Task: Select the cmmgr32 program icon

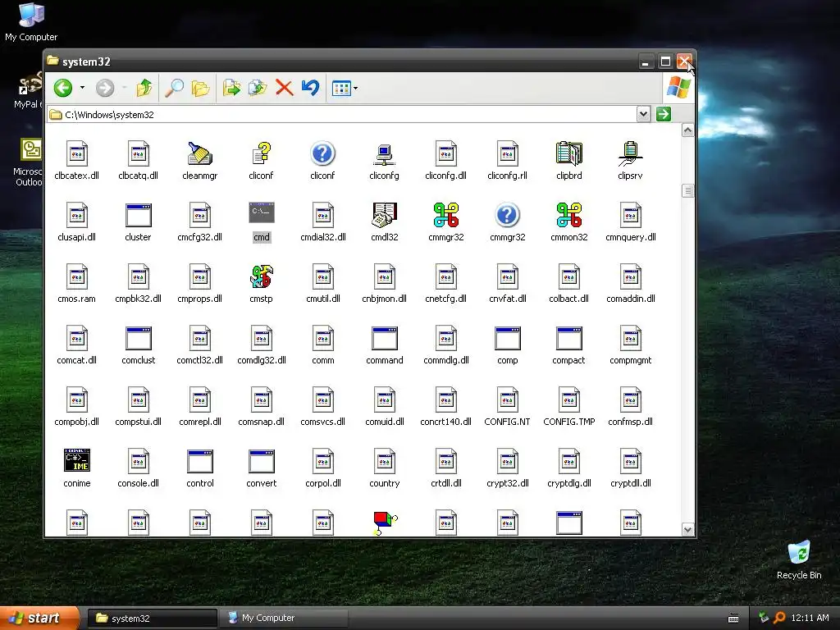Action: [446, 215]
